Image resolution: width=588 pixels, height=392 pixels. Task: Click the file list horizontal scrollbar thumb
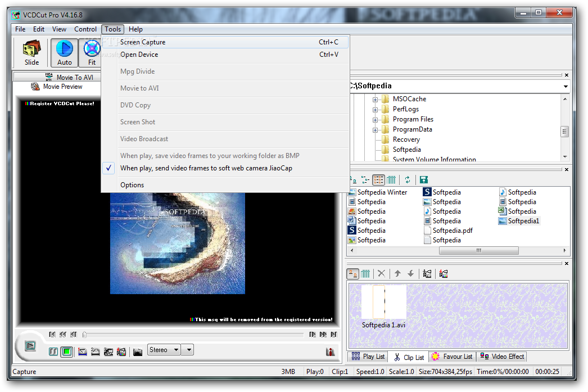478,251
